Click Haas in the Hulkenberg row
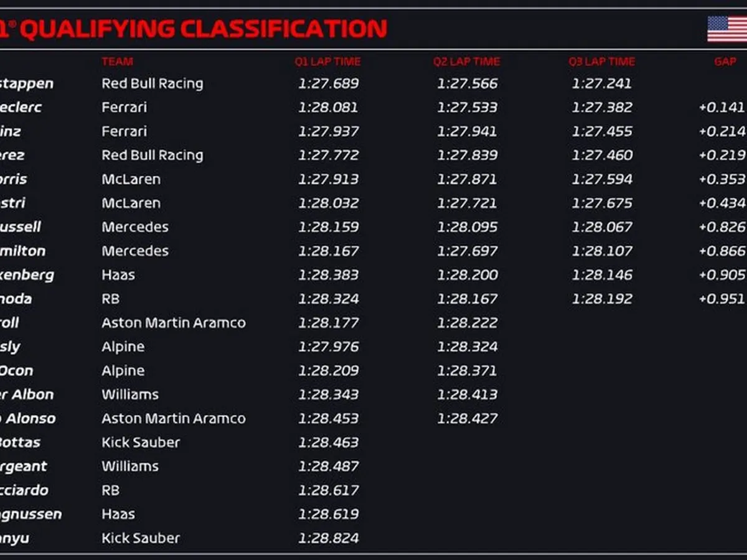The image size is (747, 560). tap(118, 274)
